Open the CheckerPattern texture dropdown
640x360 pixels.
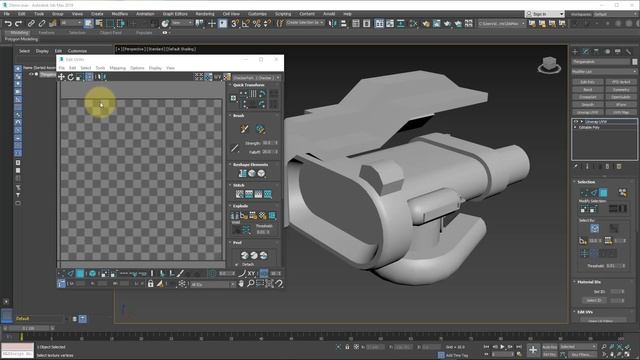(257, 78)
